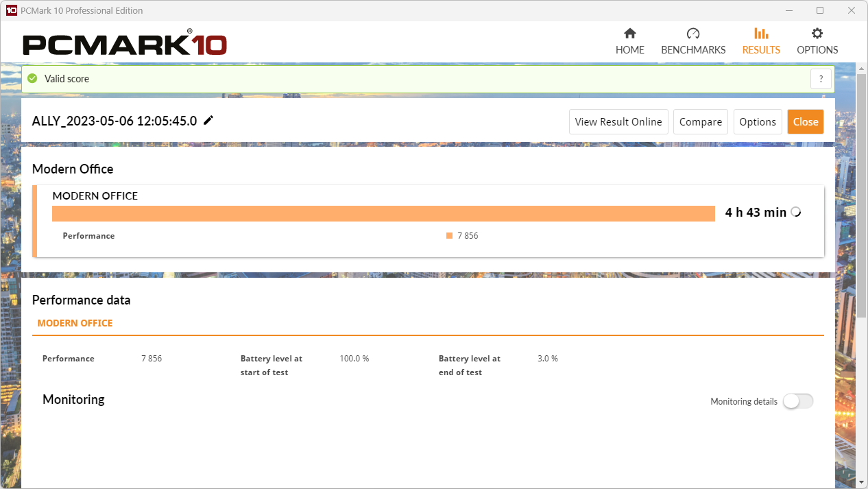Minimize the PCMark 10 window
This screenshot has width=868, height=489.
(788, 10)
